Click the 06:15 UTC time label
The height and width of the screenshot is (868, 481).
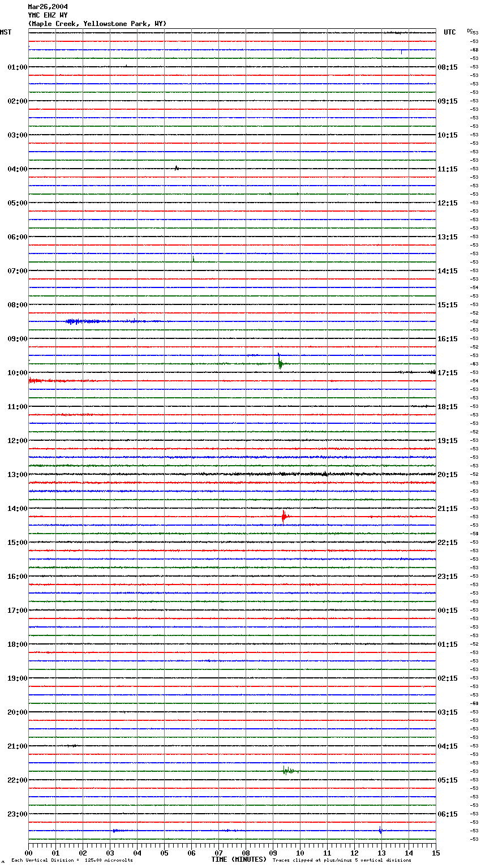click(448, 814)
